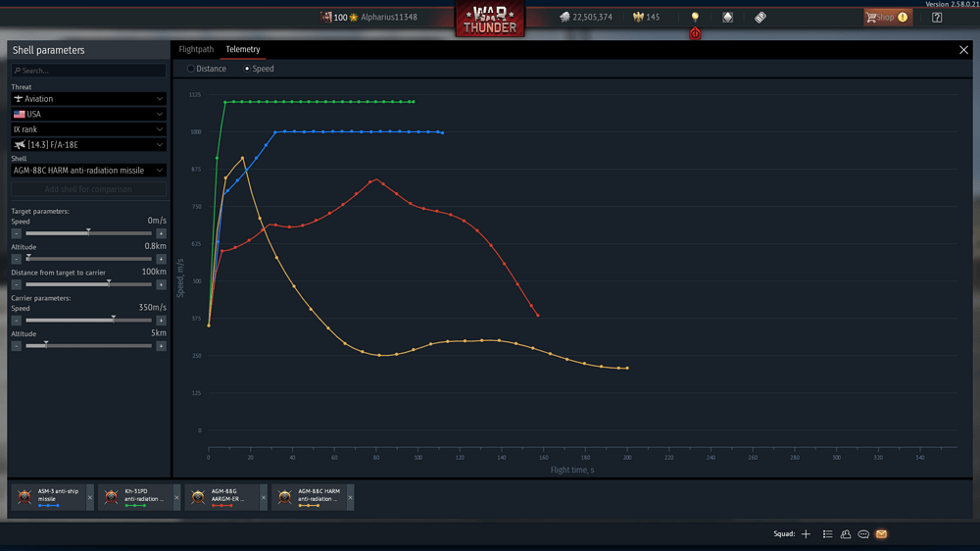980x551 pixels.
Task: Open the USA country dropdown
Action: pos(88,114)
